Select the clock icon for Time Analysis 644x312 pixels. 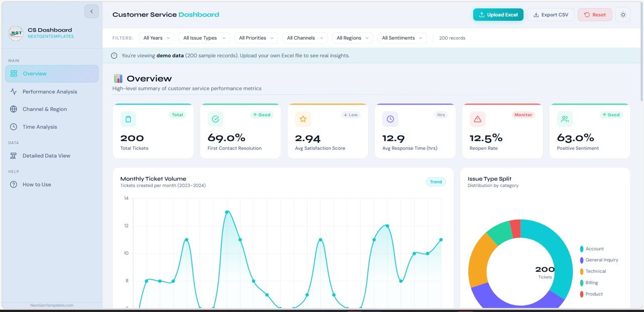13,127
